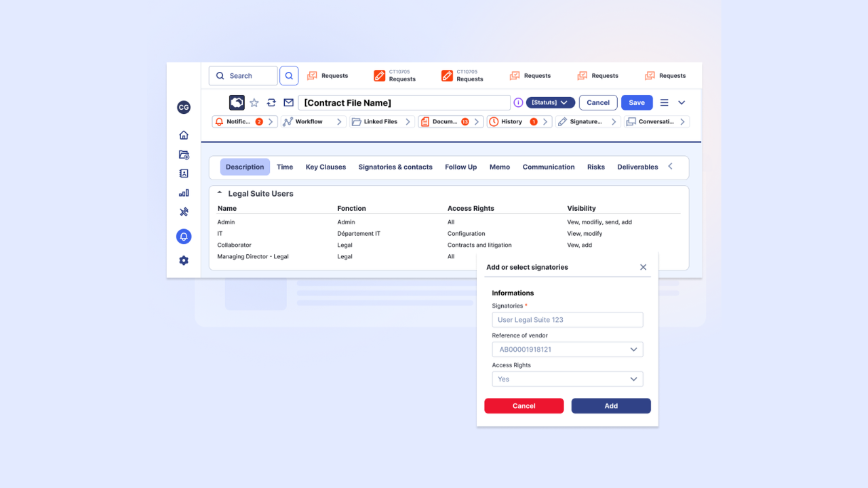Screen dimensions: 868x488
Task: Click the refresh arrows icon
Action: [271, 102]
